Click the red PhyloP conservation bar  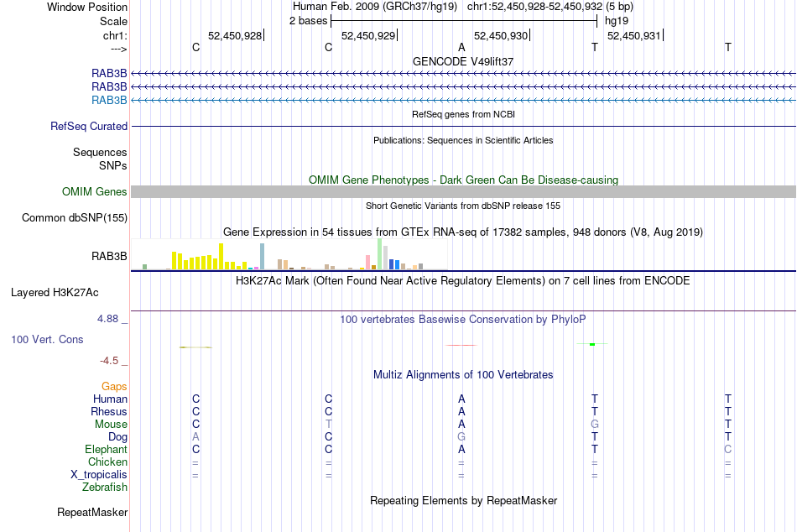(x=461, y=346)
